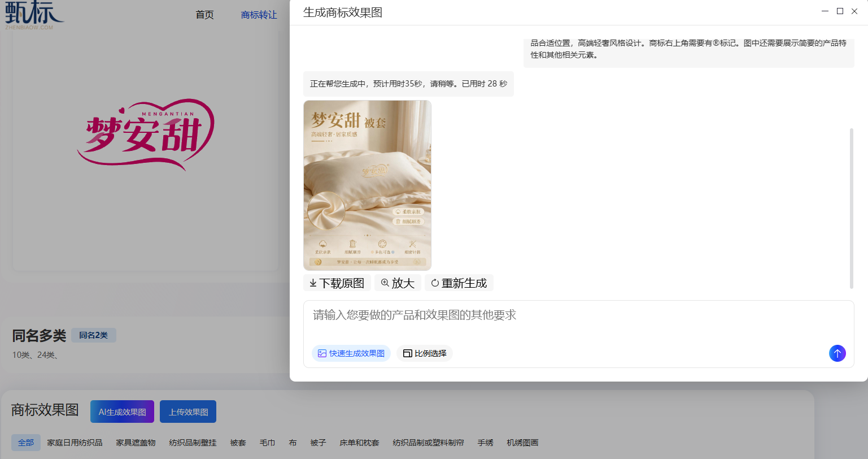Click the blue send arrow button

[837, 353]
